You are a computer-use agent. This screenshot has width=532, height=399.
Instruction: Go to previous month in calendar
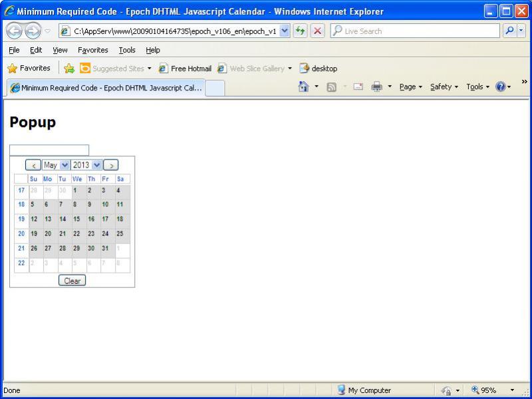coord(33,165)
